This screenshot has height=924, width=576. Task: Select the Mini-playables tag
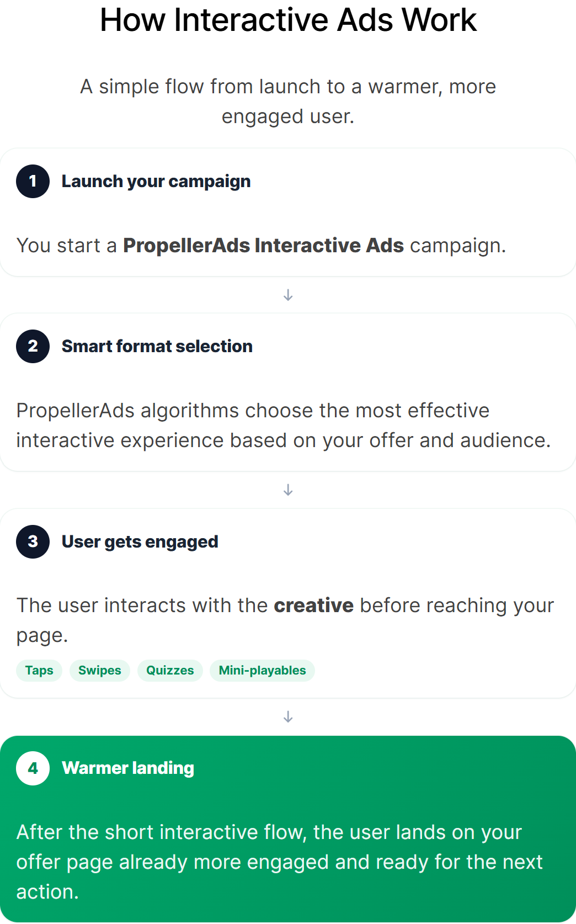point(262,671)
